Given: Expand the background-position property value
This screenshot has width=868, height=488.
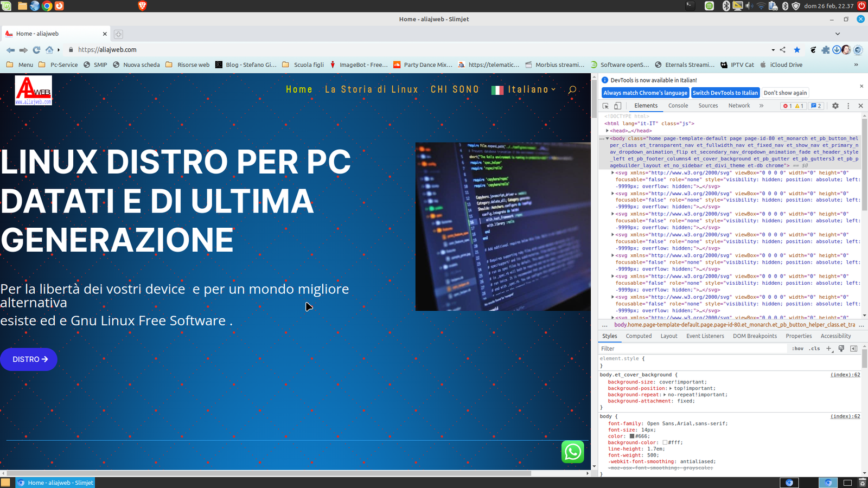Looking at the screenshot, I should (x=671, y=388).
